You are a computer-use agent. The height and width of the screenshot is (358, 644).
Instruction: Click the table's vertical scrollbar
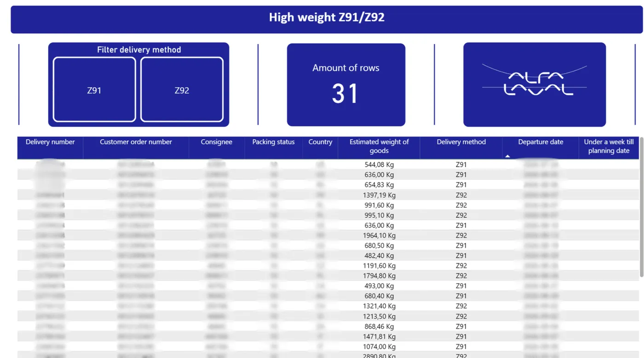[642, 207]
